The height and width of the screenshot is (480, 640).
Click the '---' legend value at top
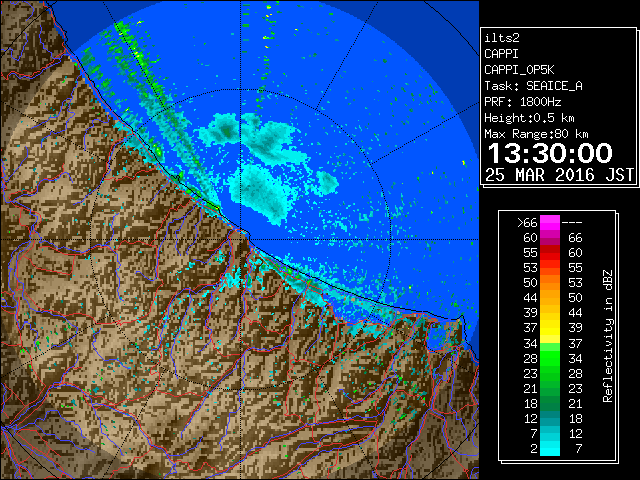click(572, 223)
